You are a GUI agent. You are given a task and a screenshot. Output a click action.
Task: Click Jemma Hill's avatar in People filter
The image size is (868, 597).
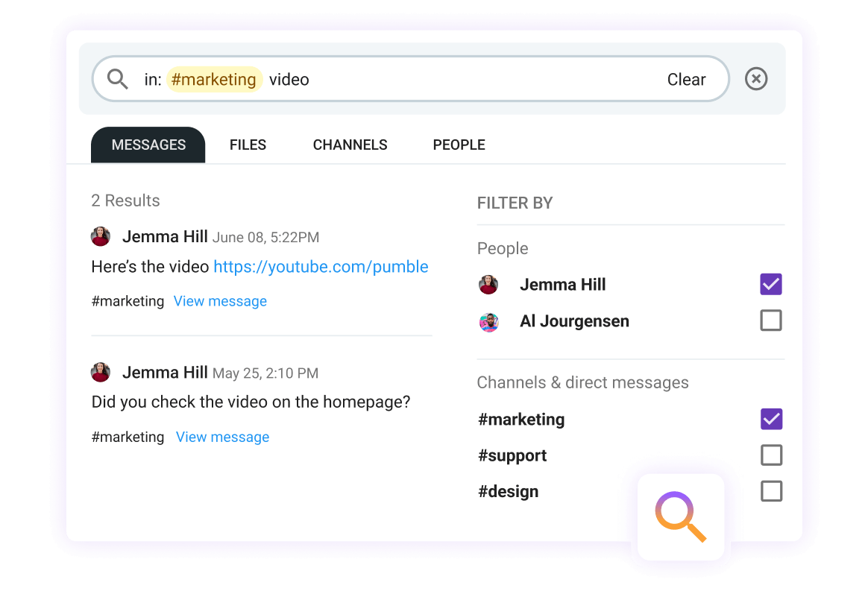488,285
